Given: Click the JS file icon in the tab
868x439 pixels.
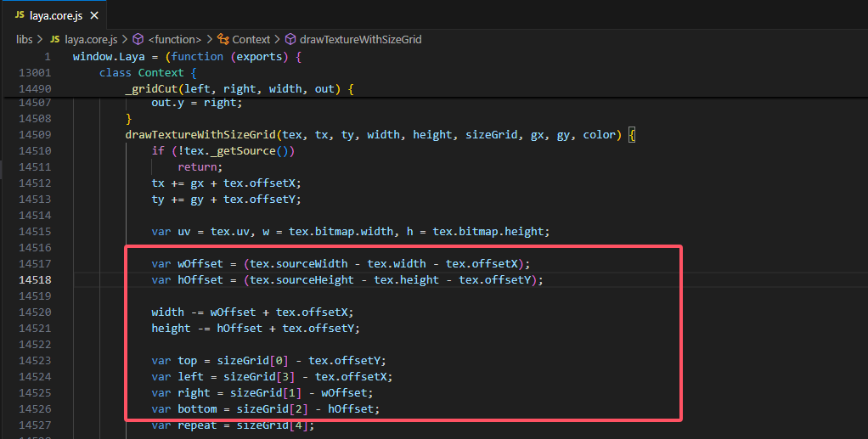Looking at the screenshot, I should tap(20, 16).
